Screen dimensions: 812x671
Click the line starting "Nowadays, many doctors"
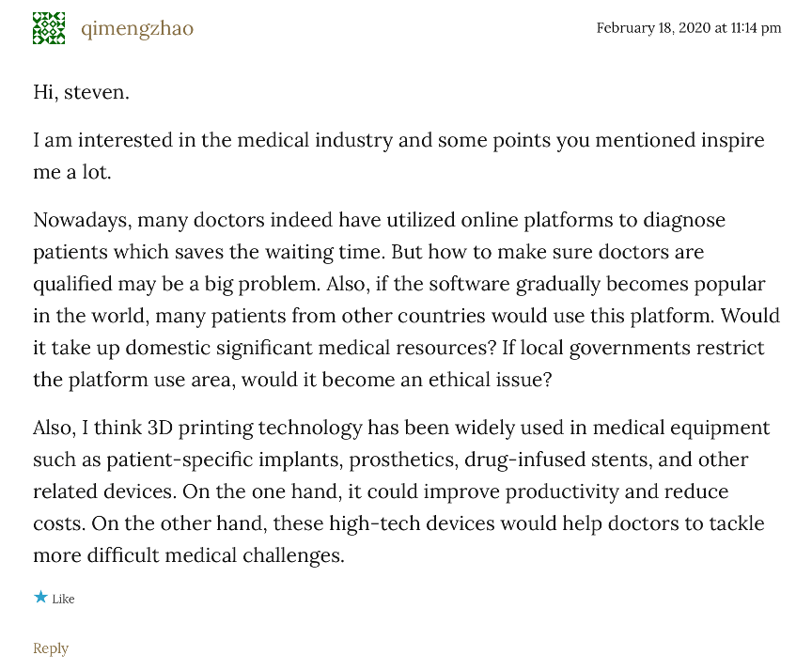[379, 221]
